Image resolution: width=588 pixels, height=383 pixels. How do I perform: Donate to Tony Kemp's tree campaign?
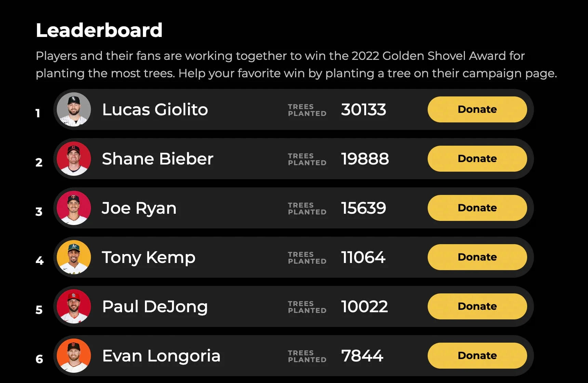pyautogui.click(x=477, y=257)
